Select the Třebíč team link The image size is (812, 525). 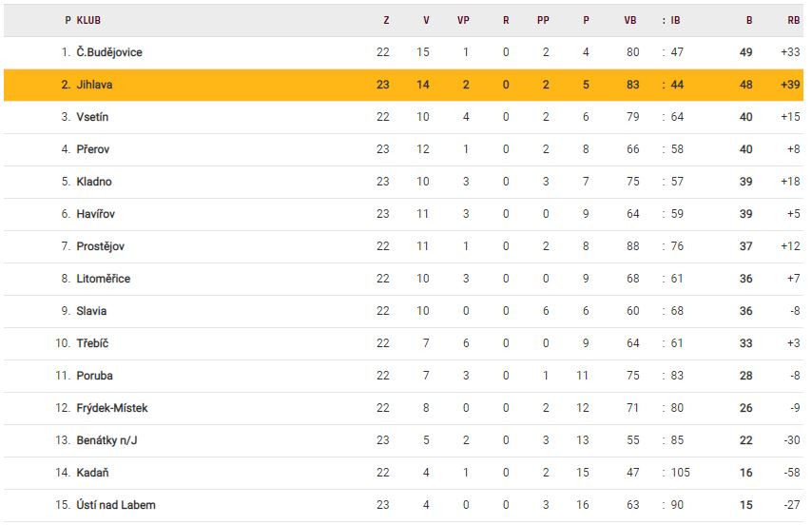click(x=93, y=343)
